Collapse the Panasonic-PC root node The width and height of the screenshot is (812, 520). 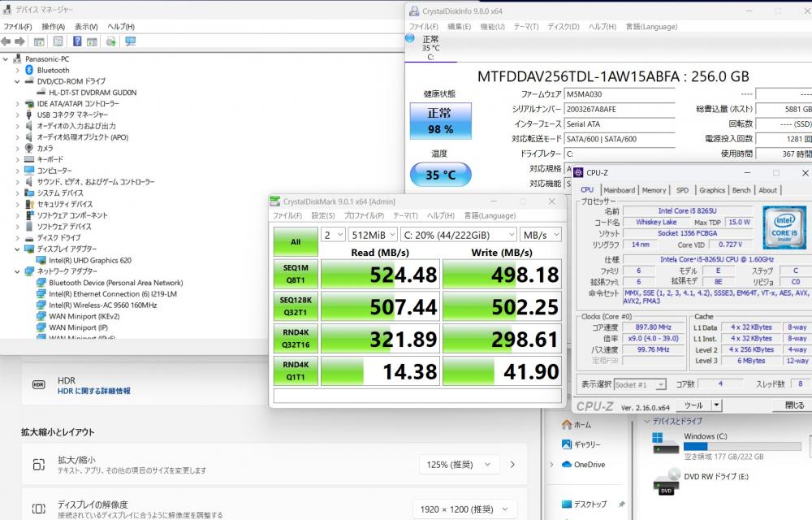point(6,59)
